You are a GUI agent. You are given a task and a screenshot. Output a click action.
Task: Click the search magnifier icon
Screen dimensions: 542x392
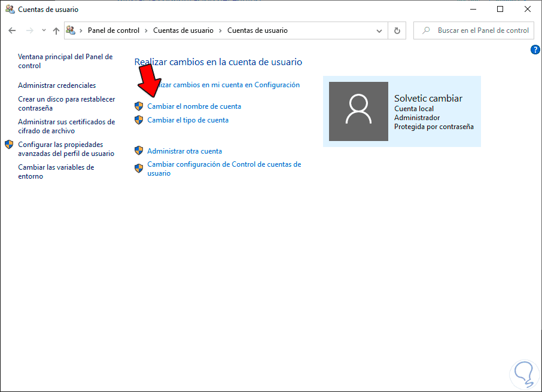426,30
